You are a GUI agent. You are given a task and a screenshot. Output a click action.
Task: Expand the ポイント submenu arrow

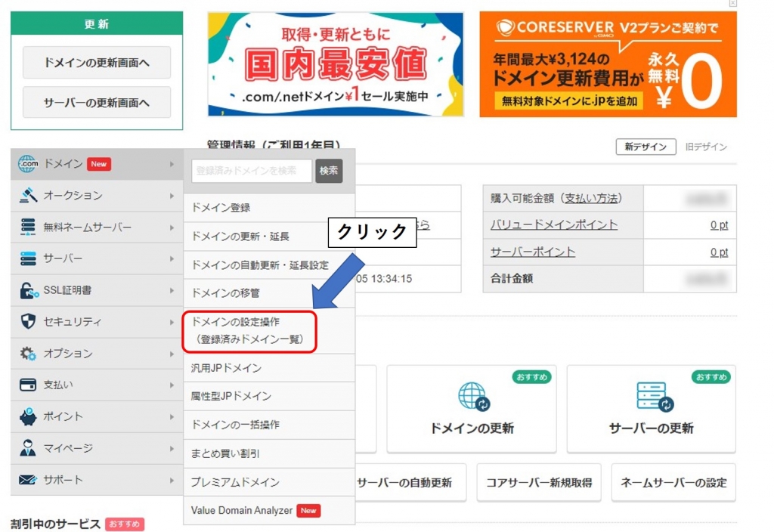(x=172, y=417)
